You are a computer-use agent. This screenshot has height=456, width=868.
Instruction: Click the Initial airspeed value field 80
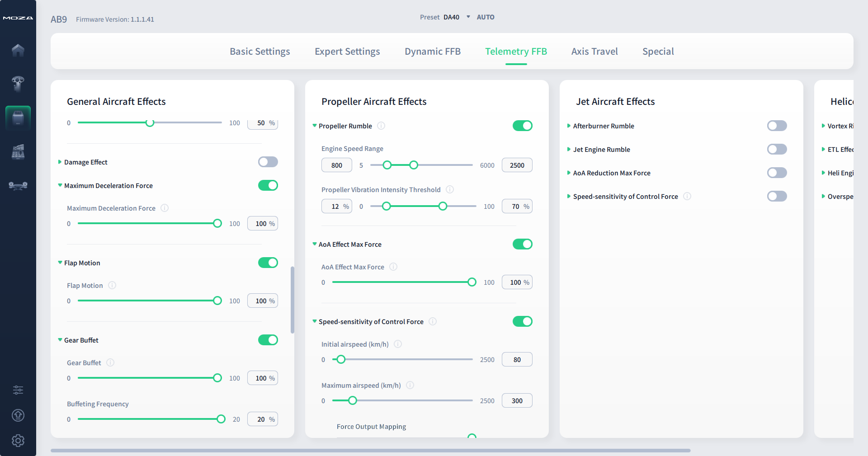(517, 359)
